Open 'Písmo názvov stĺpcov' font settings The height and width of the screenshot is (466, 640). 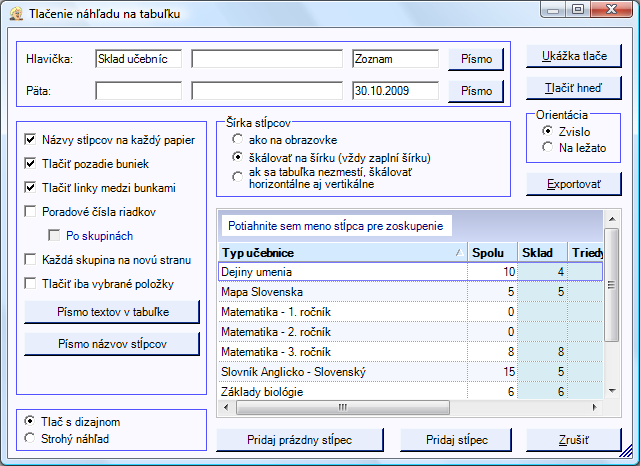point(112,344)
